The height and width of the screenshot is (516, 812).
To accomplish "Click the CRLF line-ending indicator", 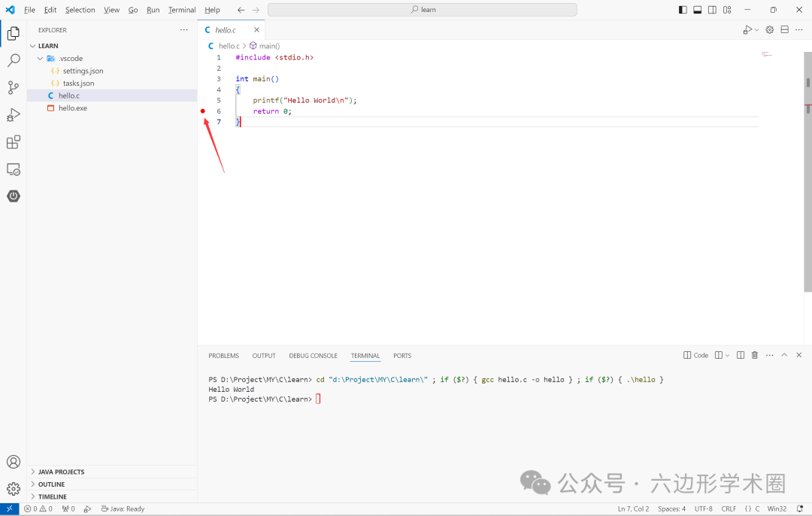I will pyautogui.click(x=729, y=508).
